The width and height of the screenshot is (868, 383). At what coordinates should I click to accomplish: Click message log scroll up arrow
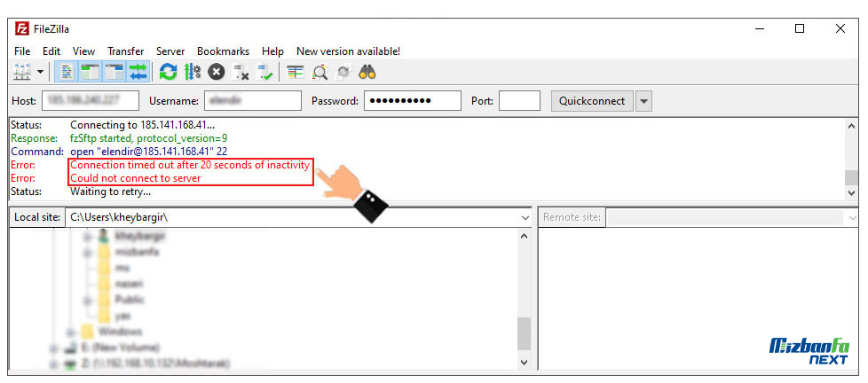click(x=851, y=126)
